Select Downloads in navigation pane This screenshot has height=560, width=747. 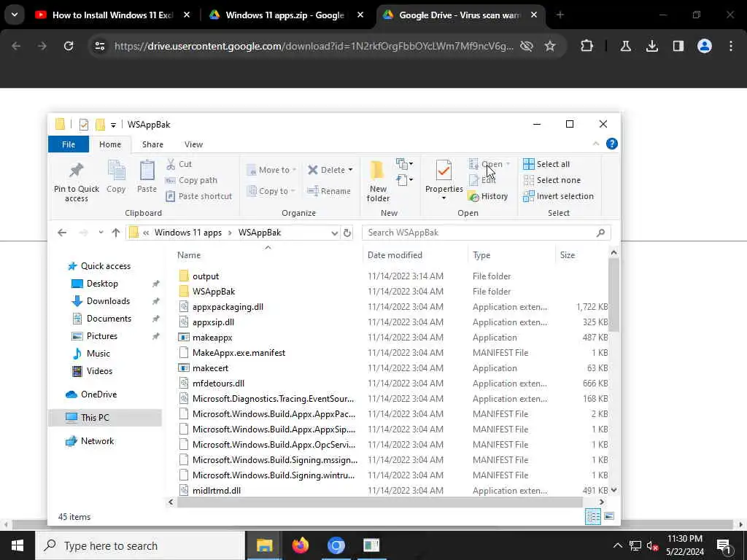coord(108,301)
